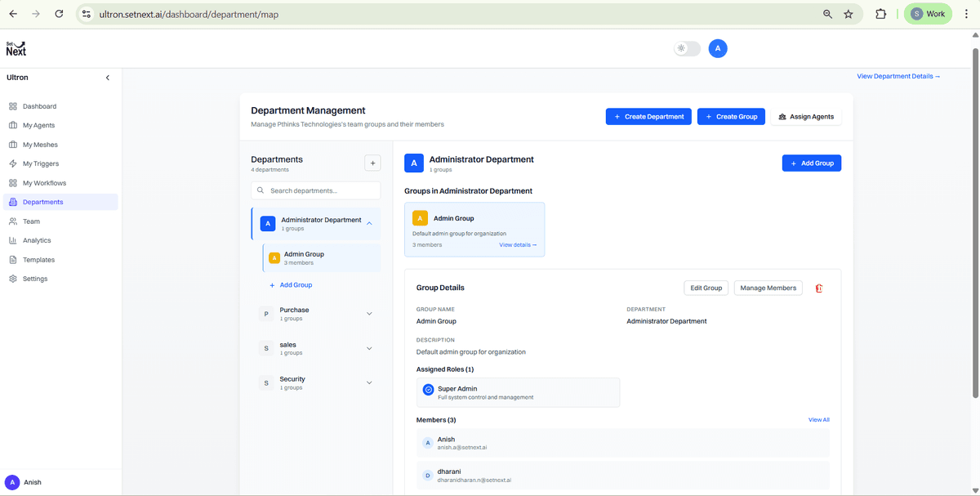980x496 pixels.
Task: Bookmark this page with star icon
Action: point(849,14)
